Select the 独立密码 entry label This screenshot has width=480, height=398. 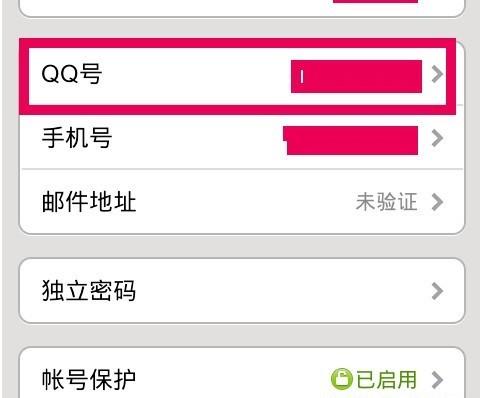click(89, 291)
